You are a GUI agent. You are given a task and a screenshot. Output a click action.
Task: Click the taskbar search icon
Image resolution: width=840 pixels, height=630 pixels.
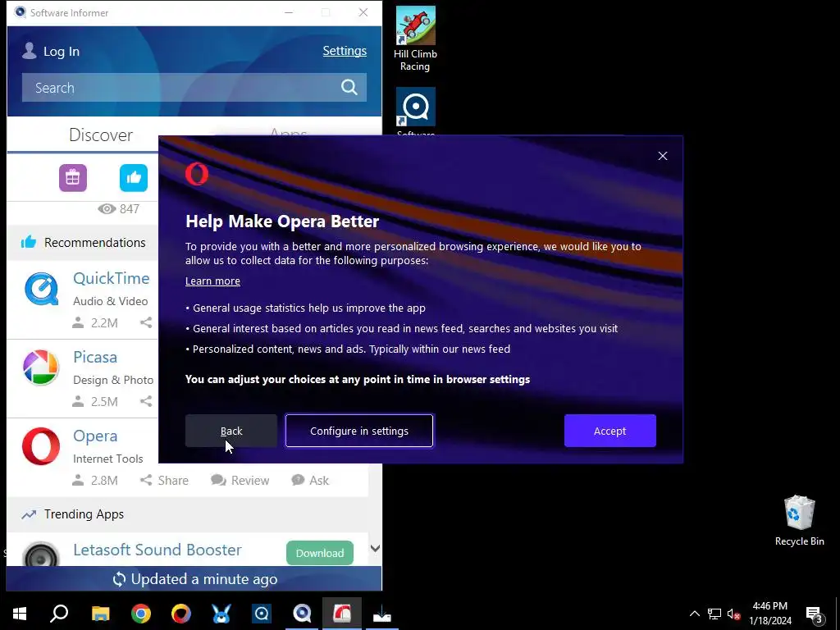(x=59, y=614)
